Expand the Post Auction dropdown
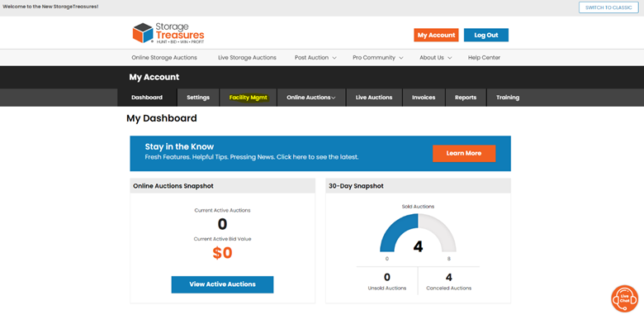 pos(315,58)
